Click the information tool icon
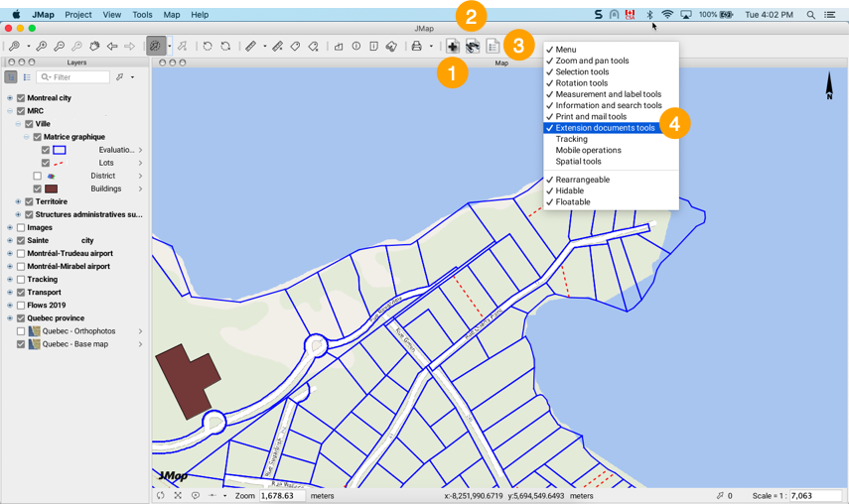 [x=355, y=47]
